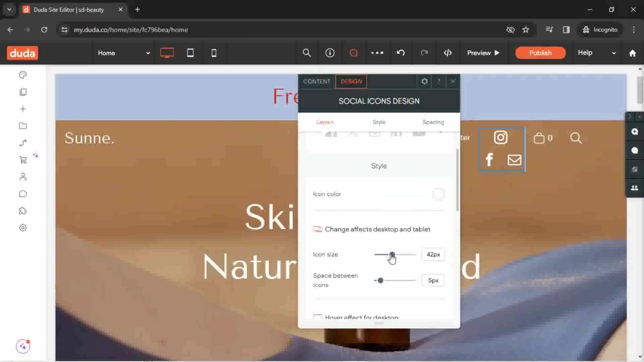Open the Membership person icon in sidebar
Viewport: 644px width, 362px height.
[x=23, y=177]
